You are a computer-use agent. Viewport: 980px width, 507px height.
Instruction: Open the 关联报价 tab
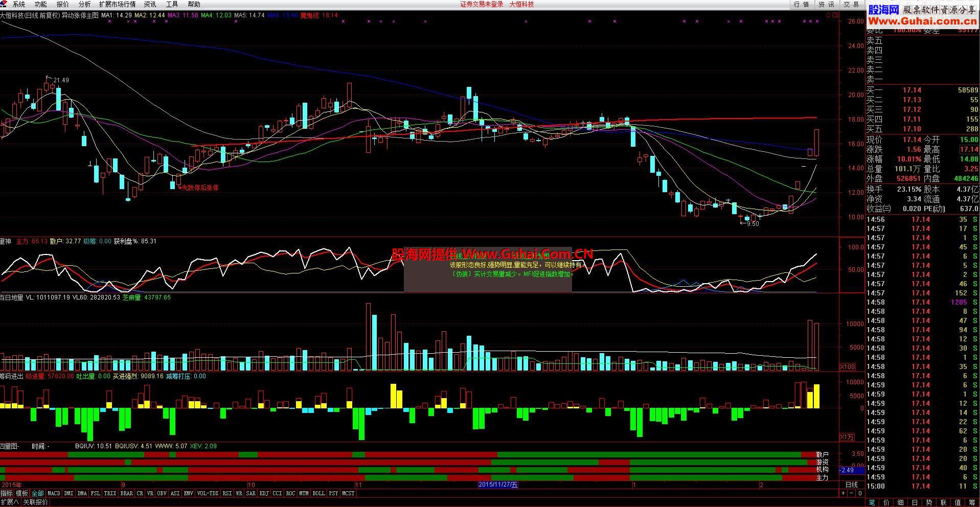[35, 502]
